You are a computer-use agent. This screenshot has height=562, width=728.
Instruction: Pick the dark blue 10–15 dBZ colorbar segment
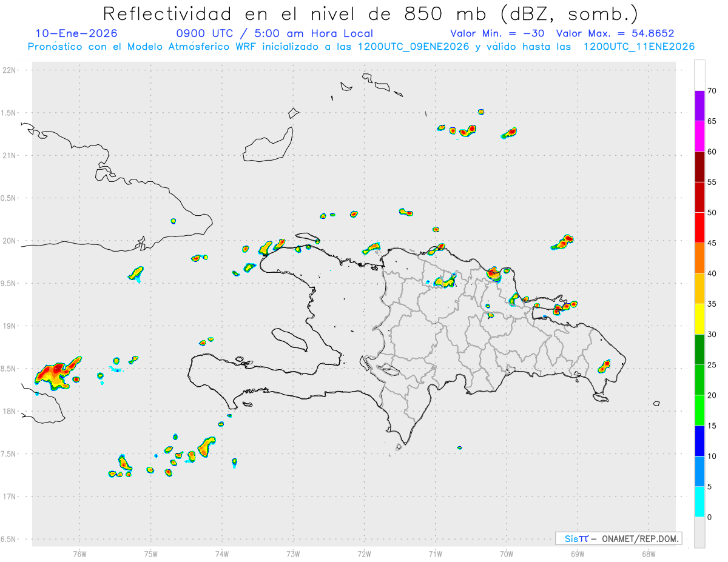(699, 441)
